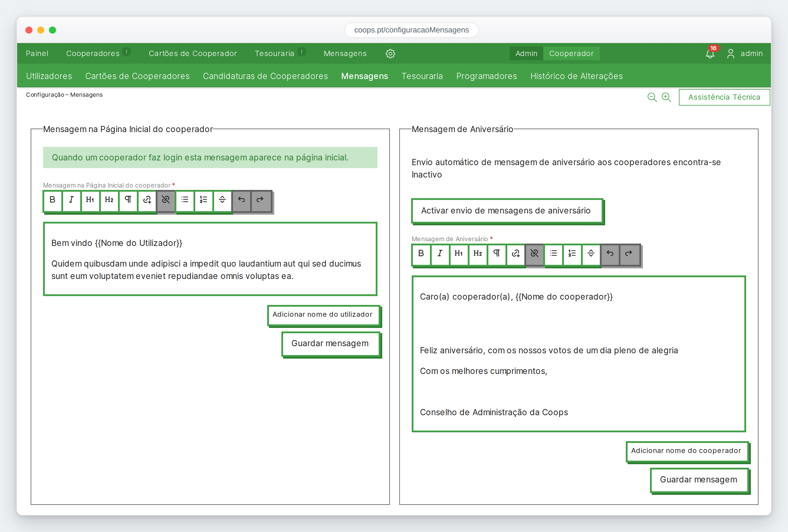788x532 pixels.
Task: Click the browser address bar URL
Action: 412,30
